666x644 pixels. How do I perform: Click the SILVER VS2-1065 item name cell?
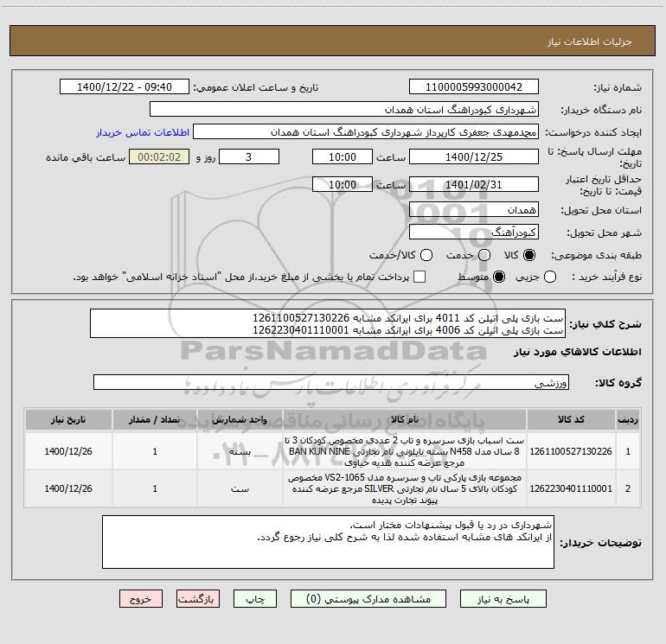click(405, 488)
